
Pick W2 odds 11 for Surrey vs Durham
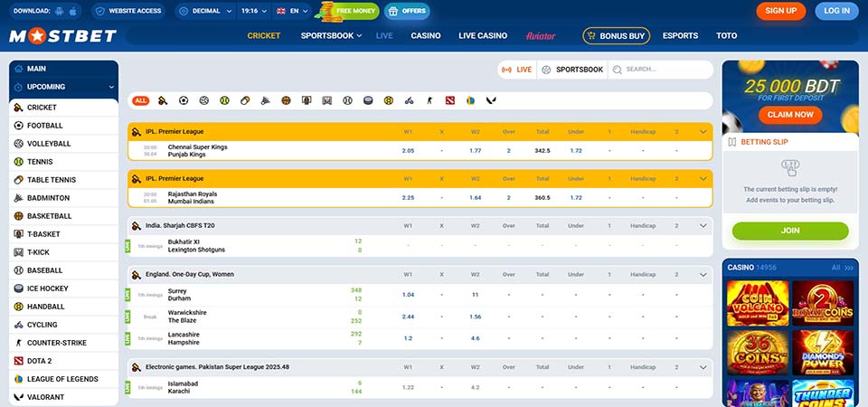pos(475,295)
